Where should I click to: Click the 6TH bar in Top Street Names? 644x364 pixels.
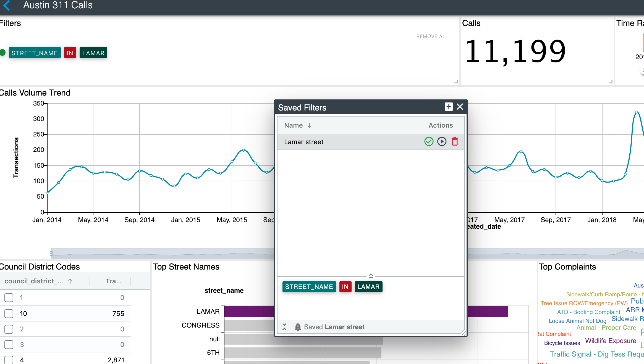(303, 353)
